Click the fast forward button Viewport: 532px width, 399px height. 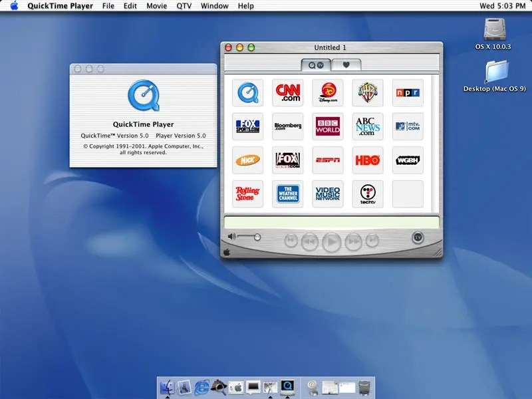[353, 241]
